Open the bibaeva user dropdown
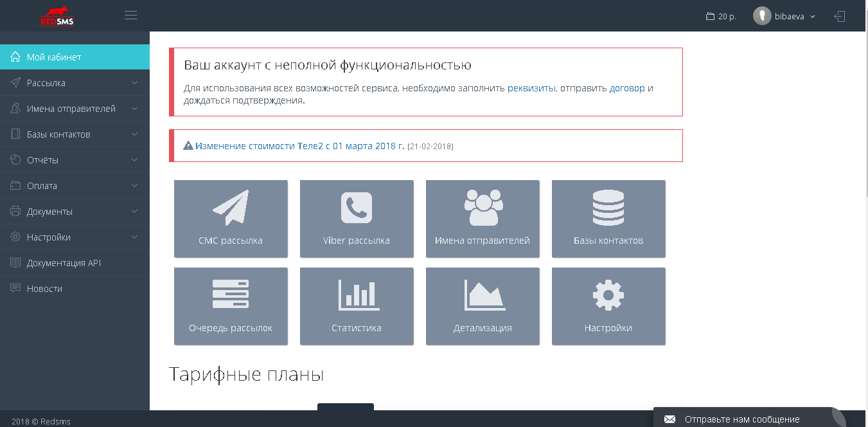The height and width of the screenshot is (427, 868). click(x=785, y=16)
